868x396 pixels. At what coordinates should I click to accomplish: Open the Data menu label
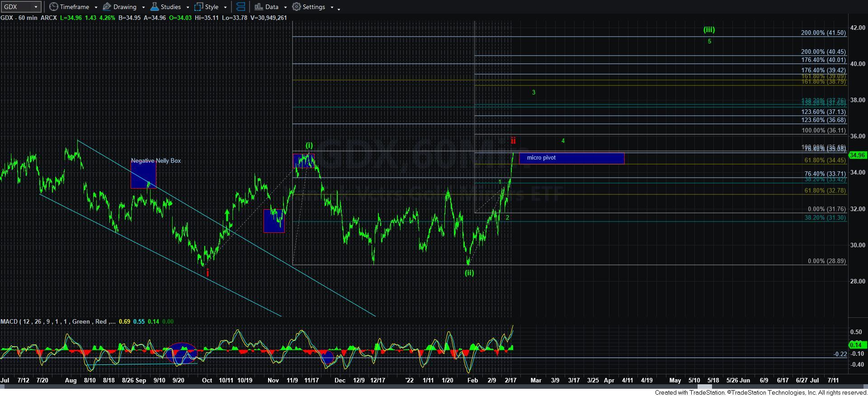pyautogui.click(x=272, y=7)
